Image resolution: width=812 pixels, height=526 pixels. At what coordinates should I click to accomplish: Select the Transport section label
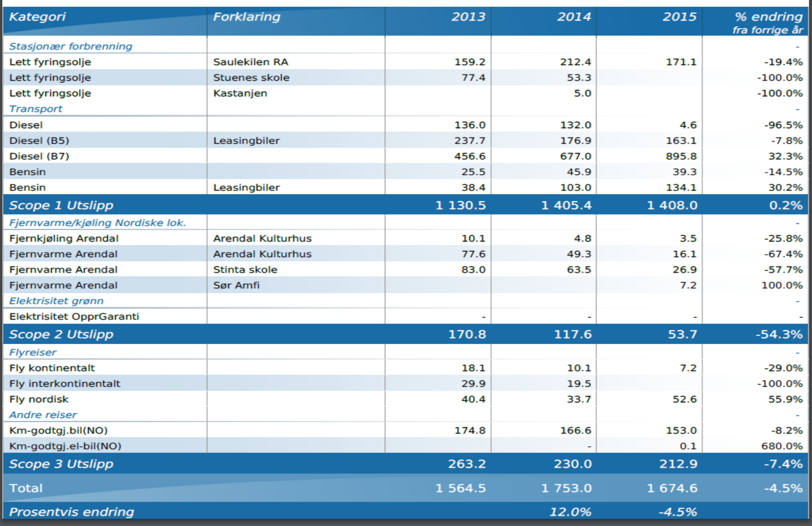36,109
